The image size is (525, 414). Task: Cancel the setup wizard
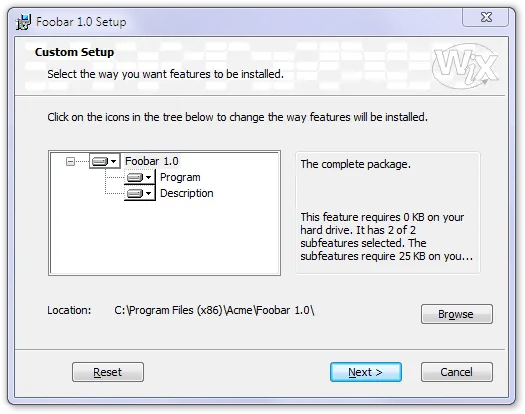[457, 372]
